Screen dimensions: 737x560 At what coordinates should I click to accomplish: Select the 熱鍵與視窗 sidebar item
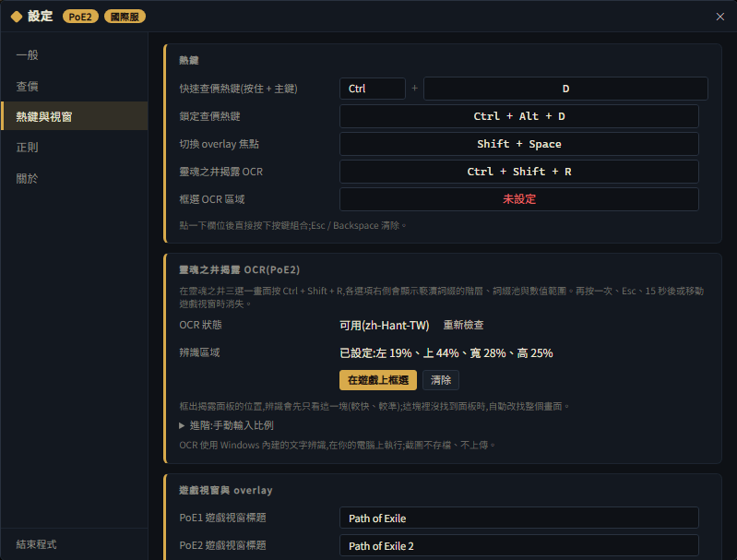pos(75,116)
